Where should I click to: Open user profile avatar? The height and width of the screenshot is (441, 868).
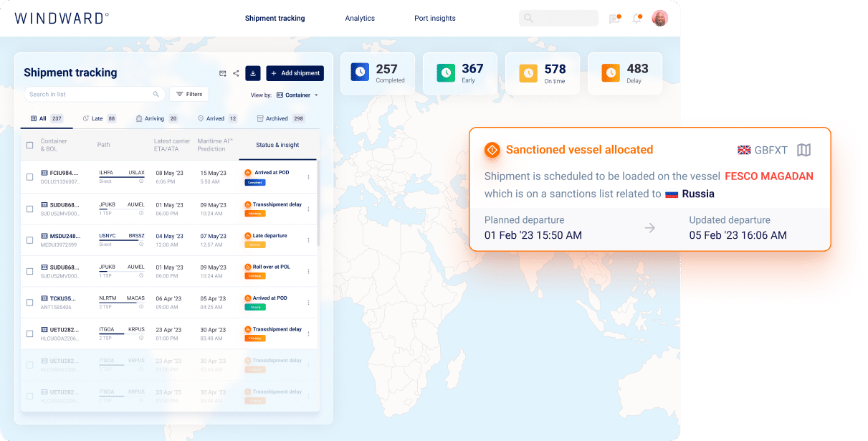click(x=659, y=19)
